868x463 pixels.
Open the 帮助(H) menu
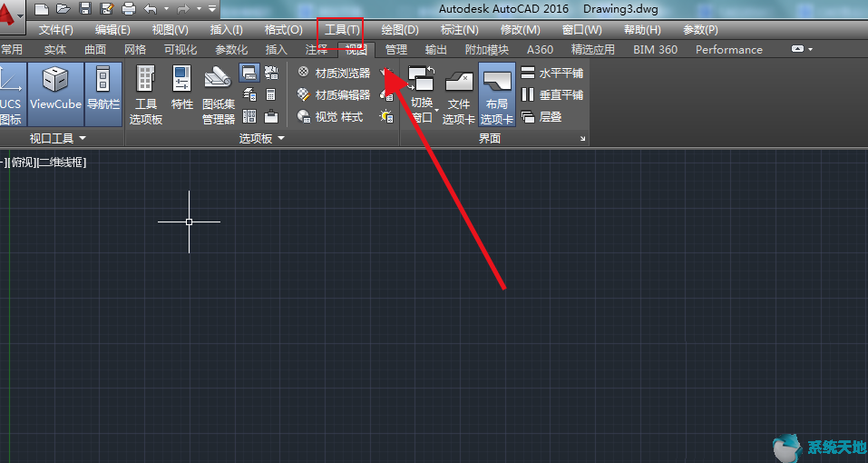[x=642, y=29]
